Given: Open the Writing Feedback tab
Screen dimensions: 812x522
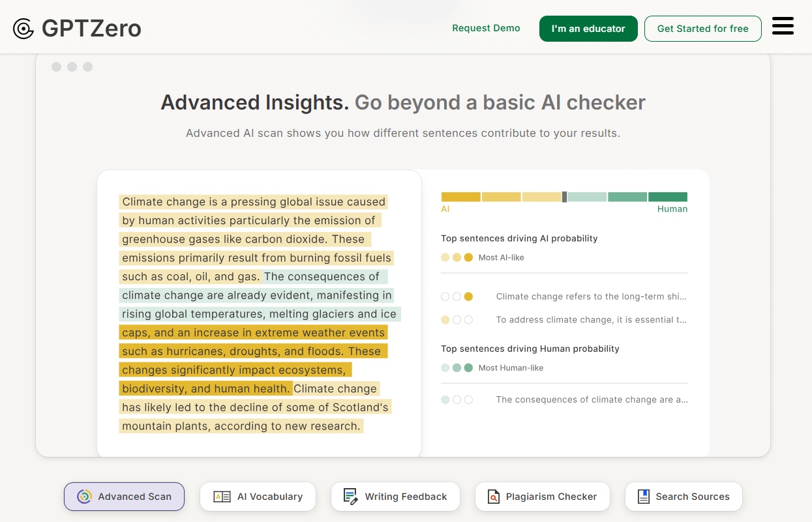Looking at the screenshot, I should coord(395,497).
